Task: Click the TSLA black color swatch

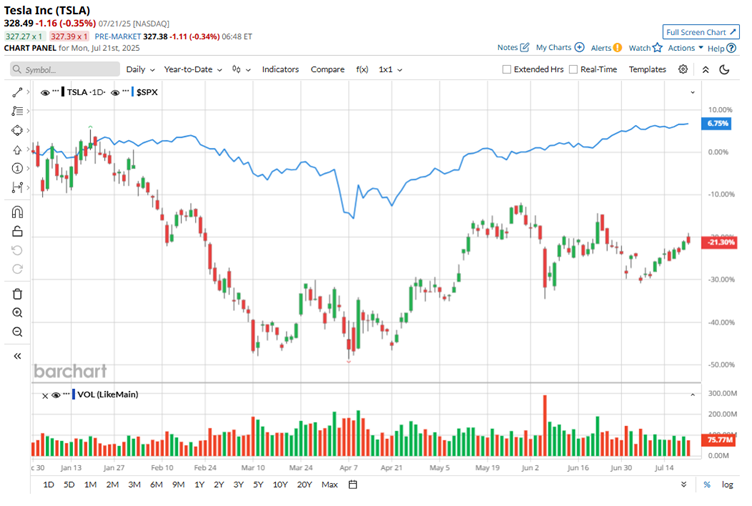Action: point(63,92)
